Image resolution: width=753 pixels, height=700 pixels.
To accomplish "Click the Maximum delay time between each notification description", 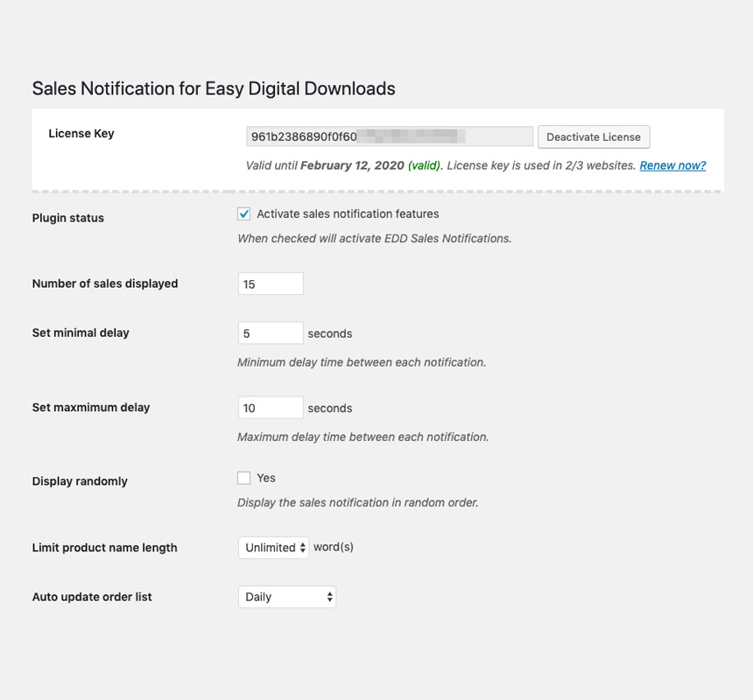I will 363,437.
